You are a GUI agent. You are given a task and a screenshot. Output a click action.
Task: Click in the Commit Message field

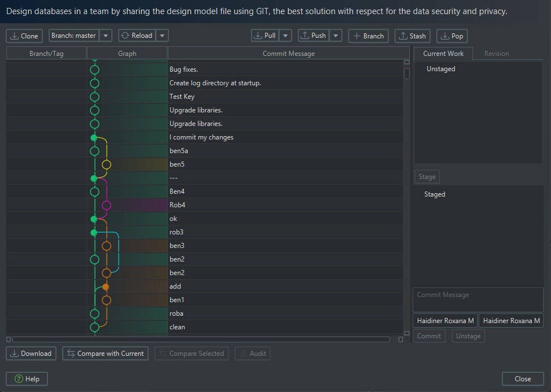point(478,300)
